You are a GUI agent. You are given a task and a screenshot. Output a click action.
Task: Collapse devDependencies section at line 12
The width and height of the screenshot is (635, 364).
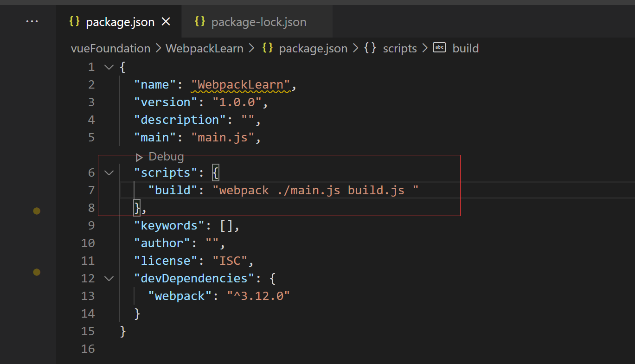pos(109,279)
